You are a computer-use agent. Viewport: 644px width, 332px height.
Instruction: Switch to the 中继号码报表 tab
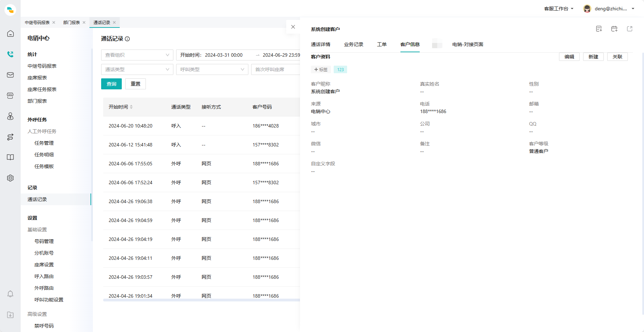[x=37, y=22]
